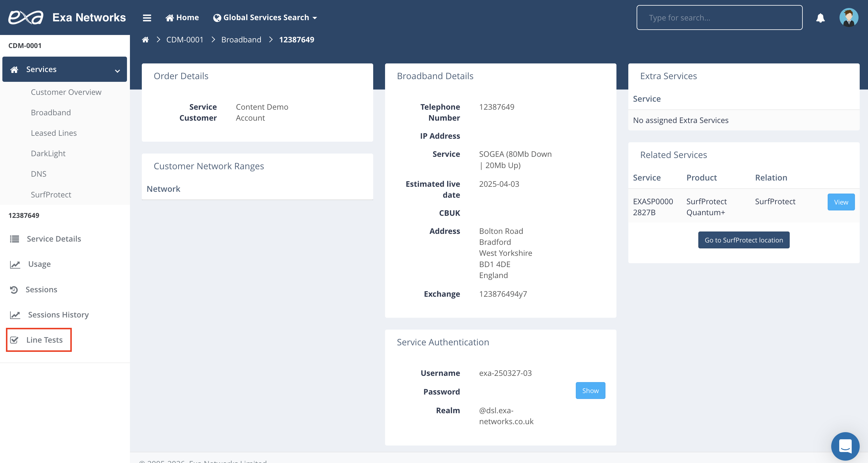Open the chat support bubble
The width and height of the screenshot is (868, 463).
845,446
